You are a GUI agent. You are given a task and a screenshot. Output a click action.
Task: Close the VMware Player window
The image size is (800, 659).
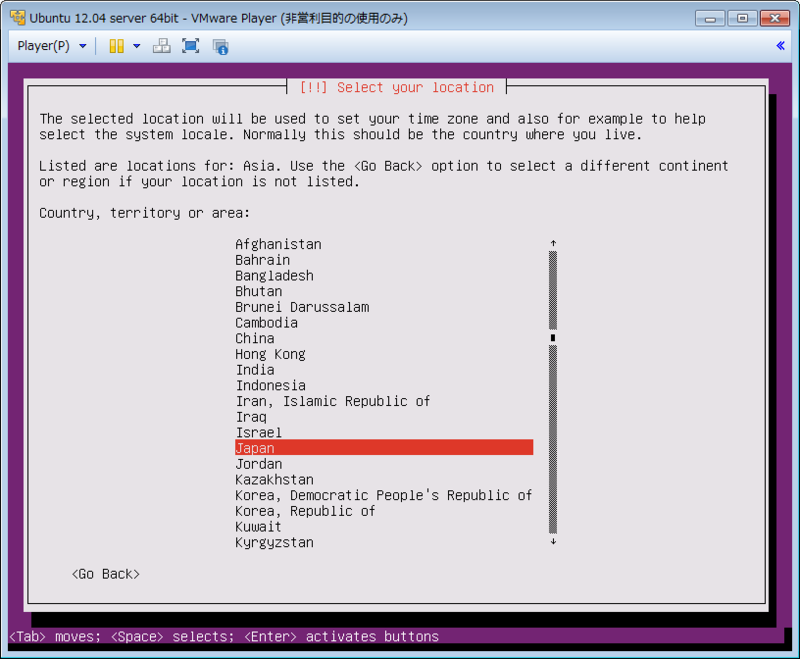coord(774,18)
